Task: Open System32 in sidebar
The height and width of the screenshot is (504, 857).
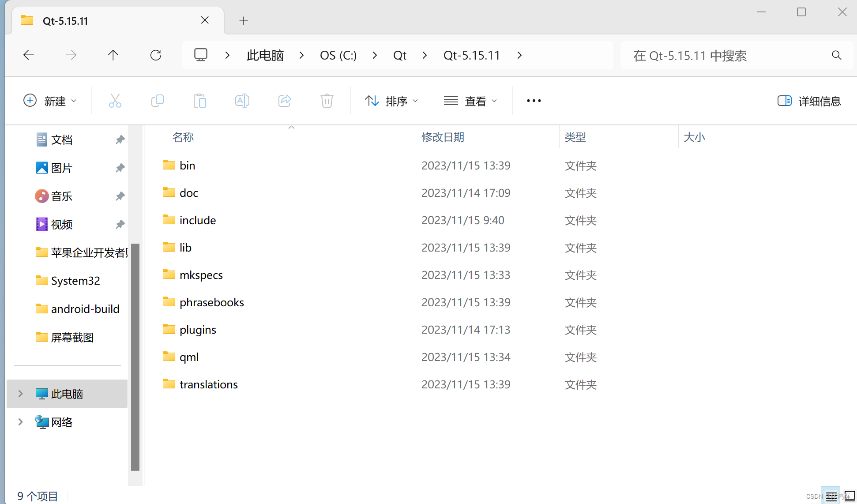Action: pyautogui.click(x=68, y=281)
